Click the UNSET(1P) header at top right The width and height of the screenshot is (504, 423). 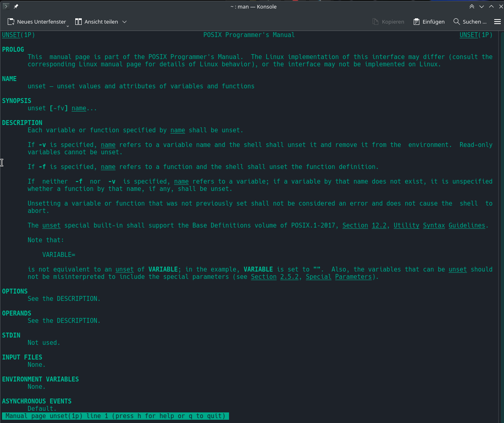click(476, 35)
